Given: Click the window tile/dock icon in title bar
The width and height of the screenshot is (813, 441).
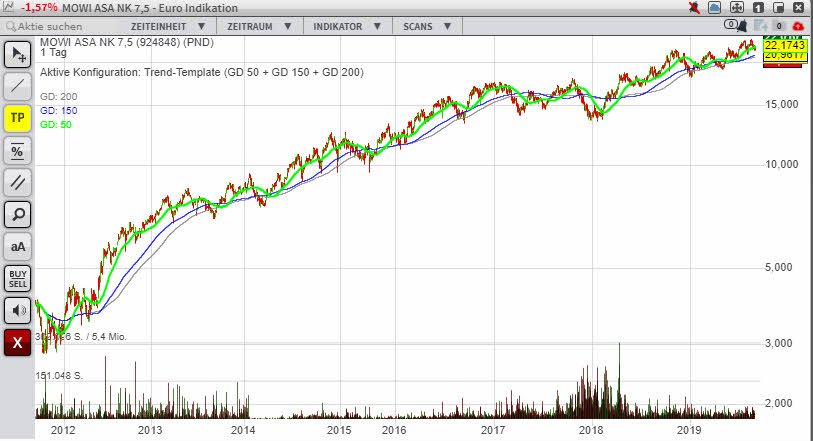Looking at the screenshot, I should [778, 8].
